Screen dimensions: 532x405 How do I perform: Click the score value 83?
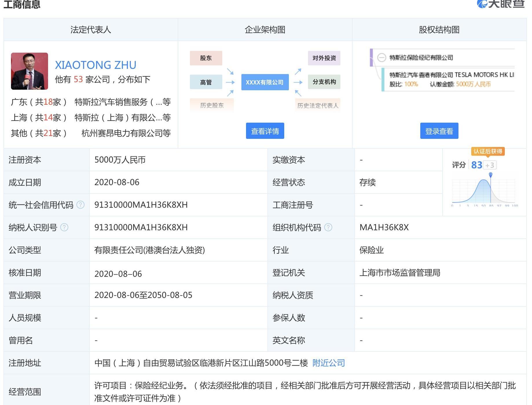click(x=476, y=165)
